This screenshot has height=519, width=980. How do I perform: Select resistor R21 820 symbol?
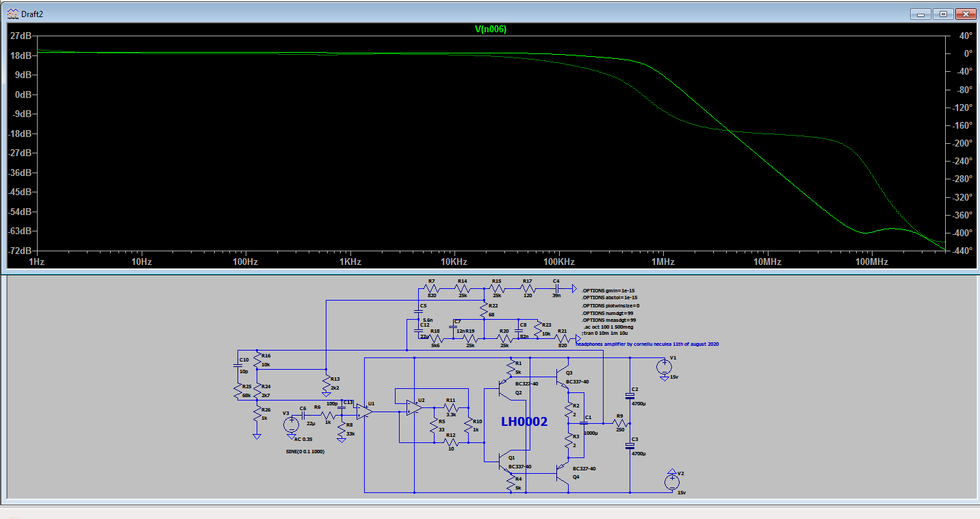coord(563,338)
